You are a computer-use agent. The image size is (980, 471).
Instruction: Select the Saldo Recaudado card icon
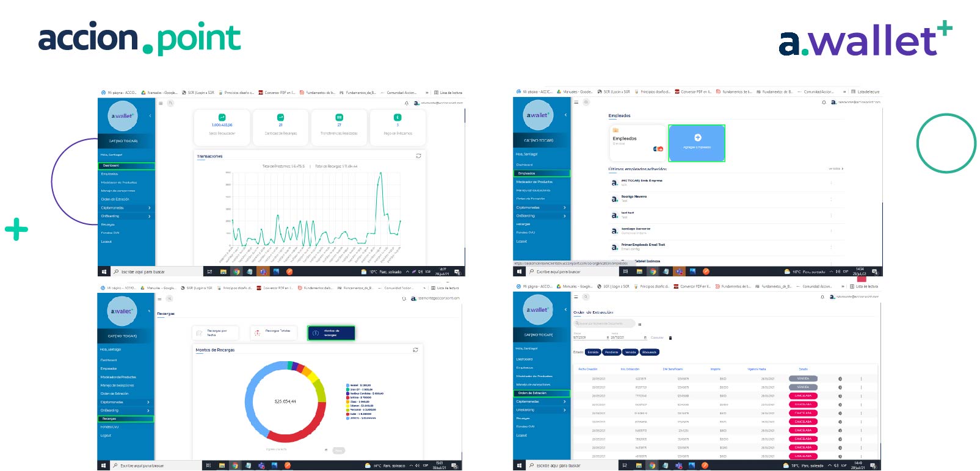[222, 117]
